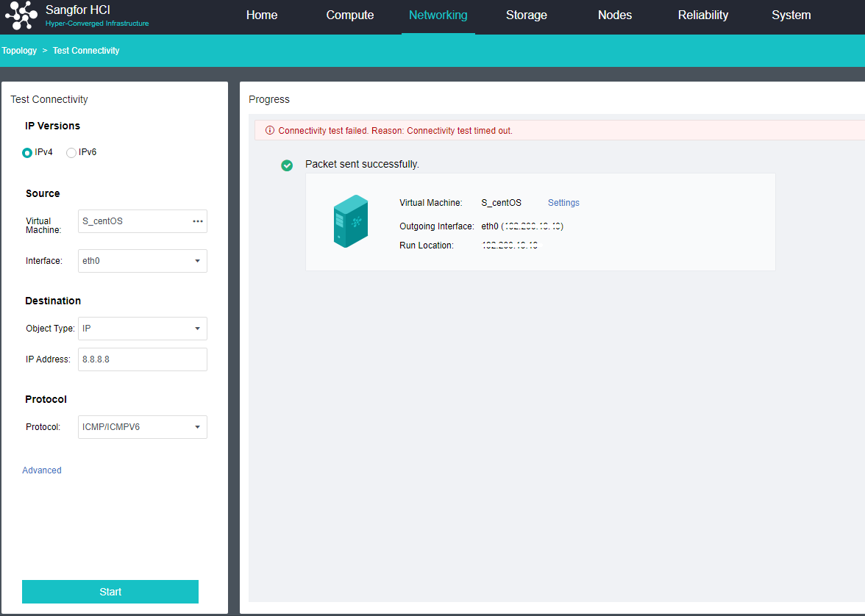Click the S_centOS Settings link
865x616 pixels.
click(x=563, y=203)
